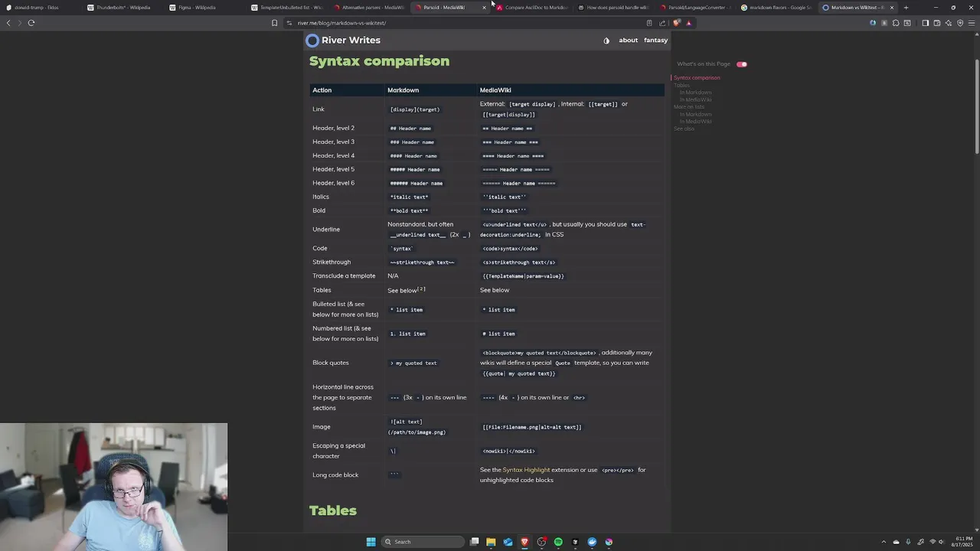Click the River Writes logo circle
The image size is (980, 551).
pyautogui.click(x=312, y=41)
